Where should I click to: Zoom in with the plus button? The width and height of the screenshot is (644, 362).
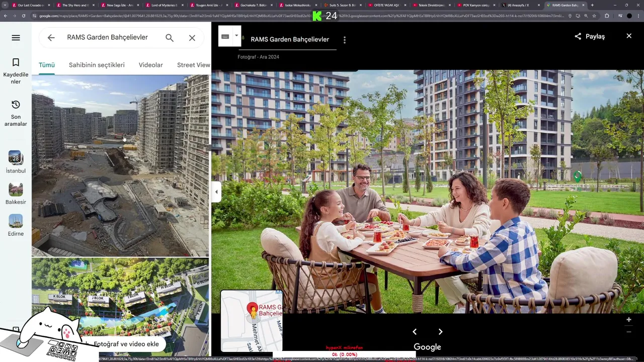629,320
